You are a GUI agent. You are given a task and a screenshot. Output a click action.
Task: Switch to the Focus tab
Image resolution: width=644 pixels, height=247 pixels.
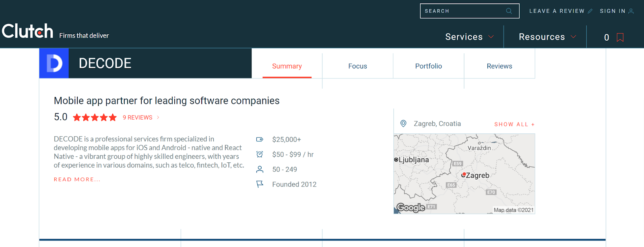coord(357,66)
